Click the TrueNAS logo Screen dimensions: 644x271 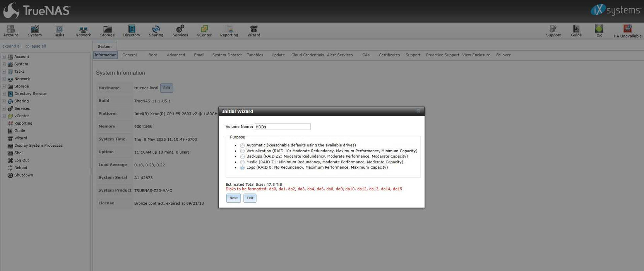(x=36, y=10)
